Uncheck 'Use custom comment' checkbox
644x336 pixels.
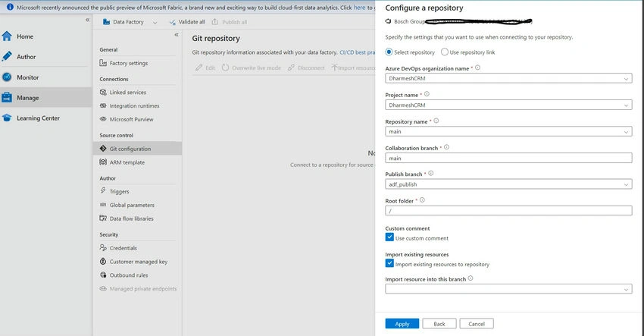pyautogui.click(x=389, y=237)
